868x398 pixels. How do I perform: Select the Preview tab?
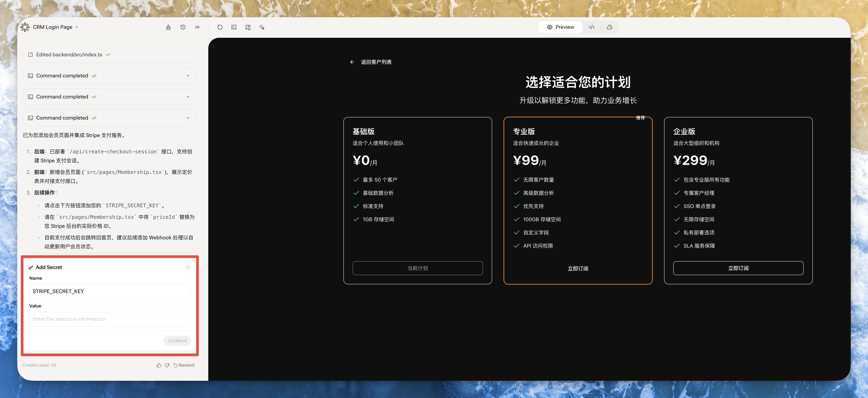560,27
